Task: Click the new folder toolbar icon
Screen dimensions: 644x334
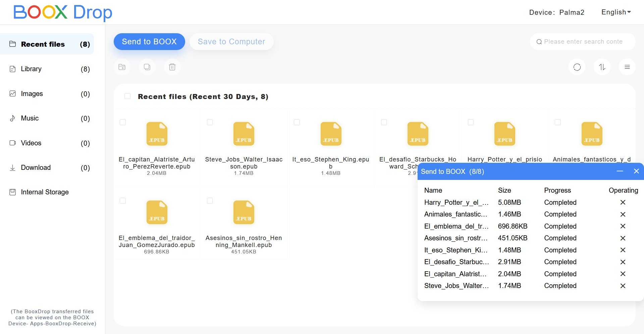Action: click(122, 67)
